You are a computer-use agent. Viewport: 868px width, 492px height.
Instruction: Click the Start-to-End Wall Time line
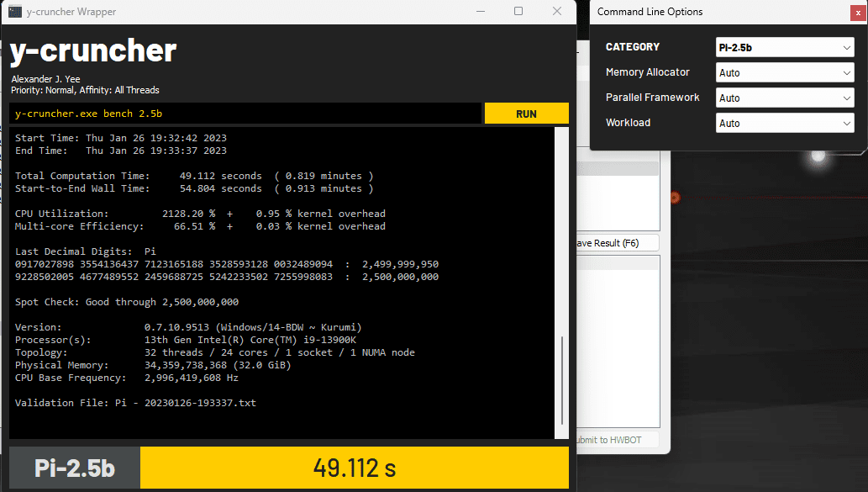194,188
